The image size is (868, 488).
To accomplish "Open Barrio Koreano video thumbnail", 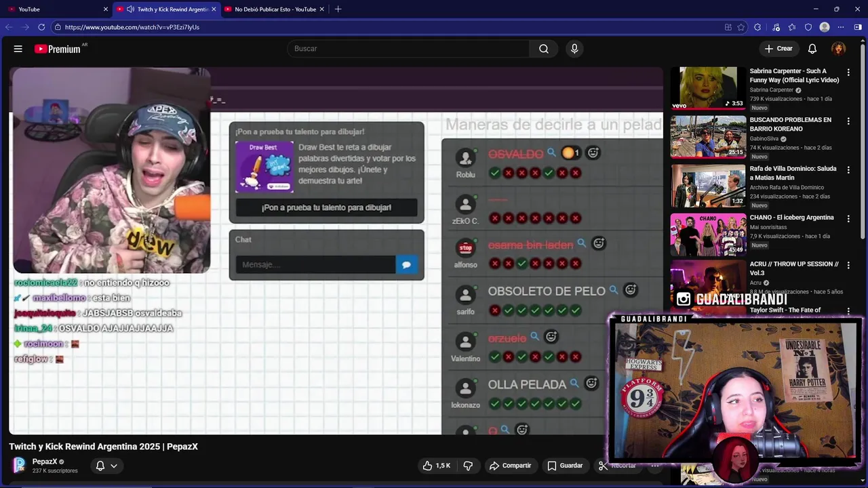I will (708, 137).
